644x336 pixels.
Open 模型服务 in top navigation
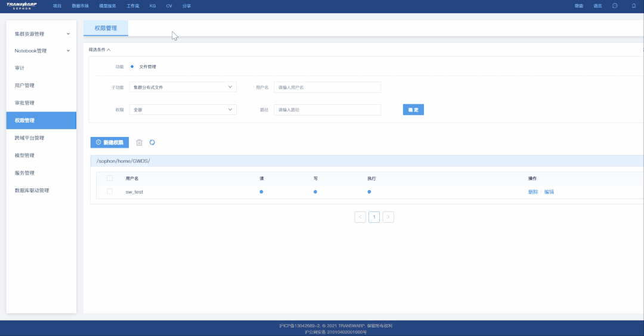coord(107,6)
